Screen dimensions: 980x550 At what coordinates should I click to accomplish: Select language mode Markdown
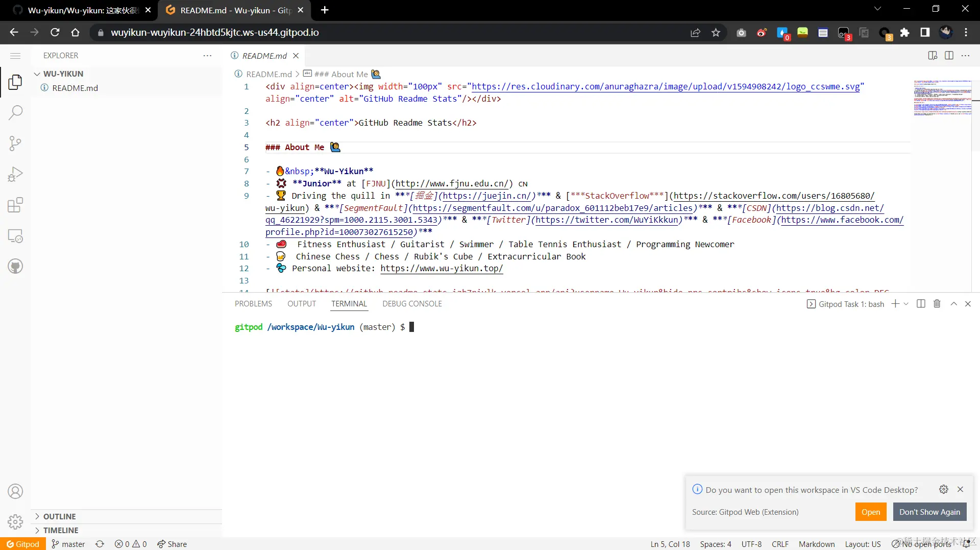point(817,544)
